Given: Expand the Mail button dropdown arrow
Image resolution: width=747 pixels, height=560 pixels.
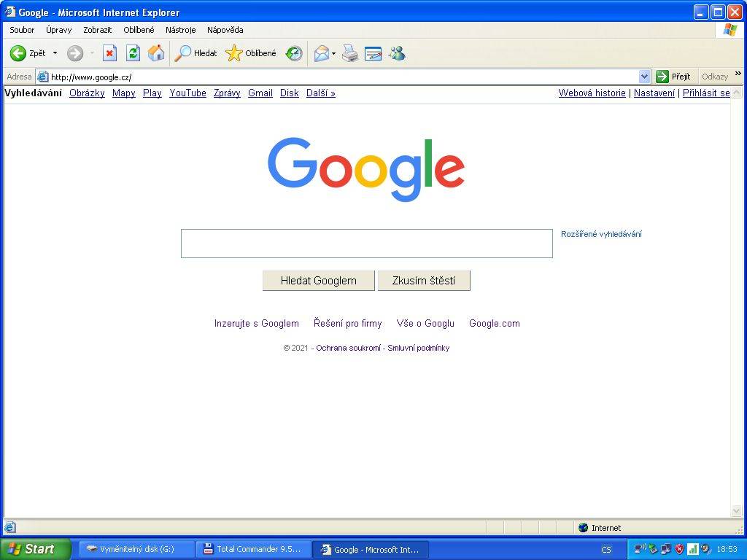Looking at the screenshot, I should (333, 53).
